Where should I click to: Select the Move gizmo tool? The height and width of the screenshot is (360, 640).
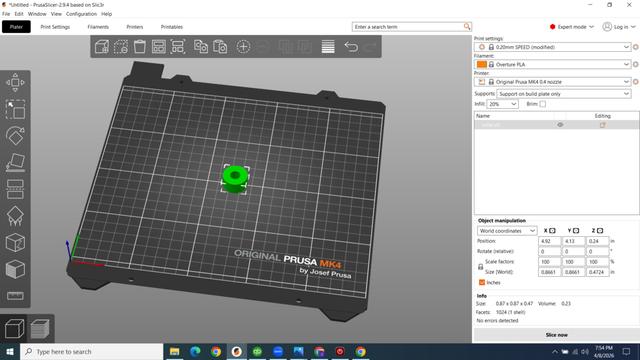pos(15,82)
